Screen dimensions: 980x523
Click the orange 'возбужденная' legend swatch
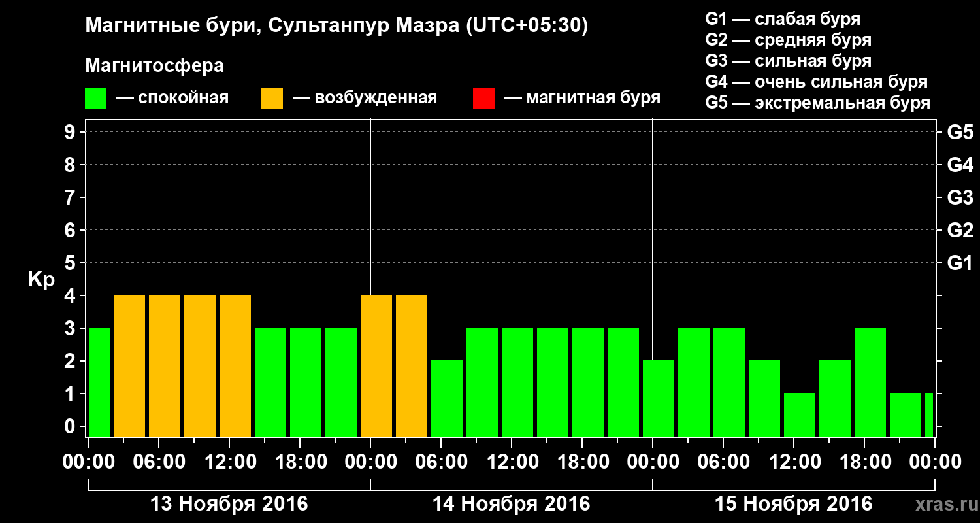click(x=272, y=99)
